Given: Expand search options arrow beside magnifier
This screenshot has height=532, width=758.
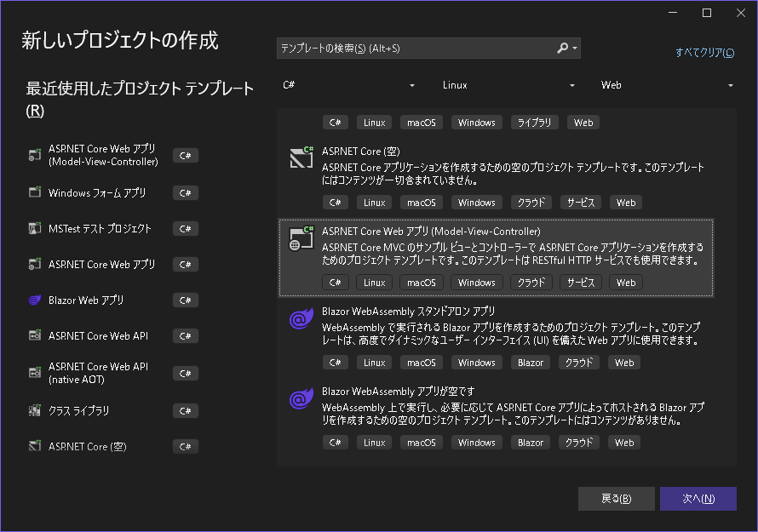Looking at the screenshot, I should pyautogui.click(x=575, y=48).
